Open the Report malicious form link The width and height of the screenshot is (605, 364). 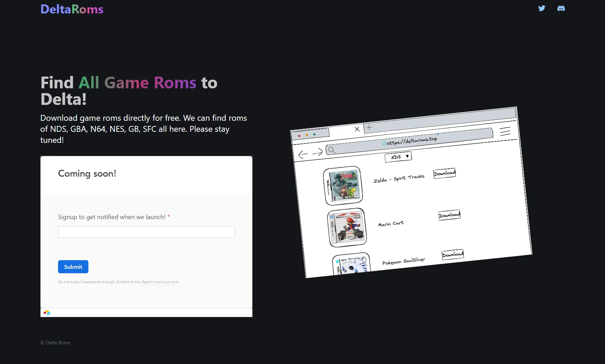(x=160, y=282)
